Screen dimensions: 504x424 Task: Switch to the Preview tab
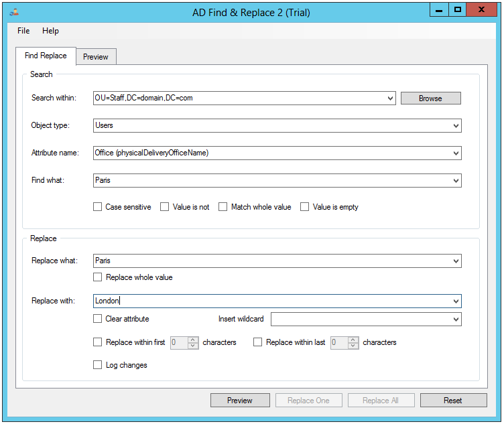pyautogui.click(x=96, y=57)
